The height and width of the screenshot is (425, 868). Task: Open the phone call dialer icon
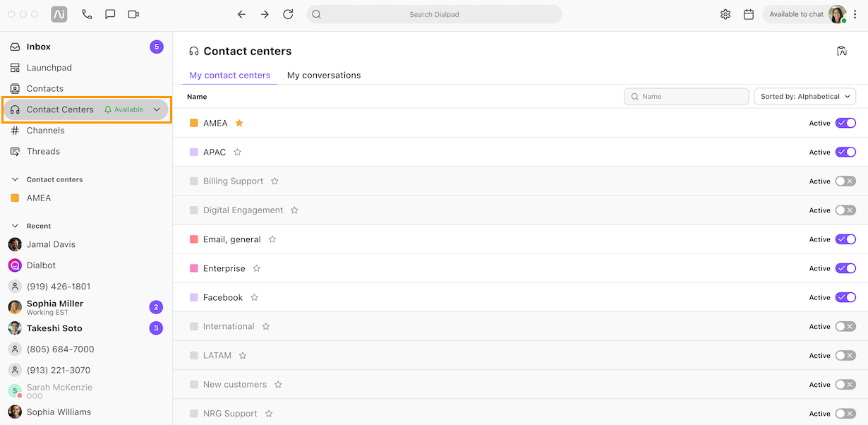[87, 14]
